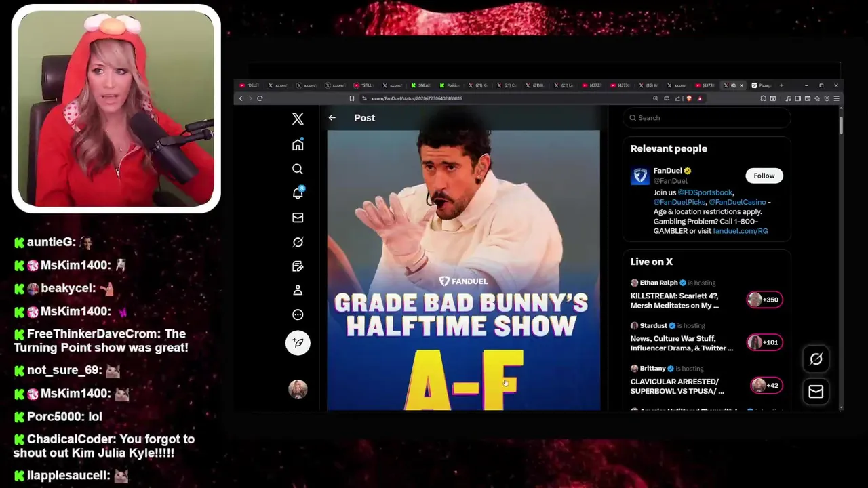Image resolution: width=868 pixels, height=488 pixels.
Task: Click the browser back navigation arrow
Action: click(x=241, y=98)
